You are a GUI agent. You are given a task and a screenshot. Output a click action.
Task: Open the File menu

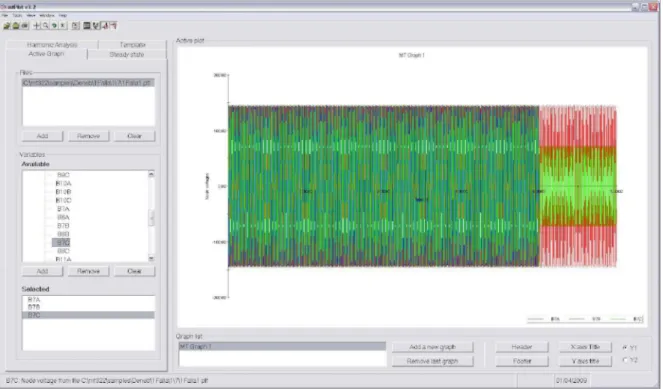point(5,15)
